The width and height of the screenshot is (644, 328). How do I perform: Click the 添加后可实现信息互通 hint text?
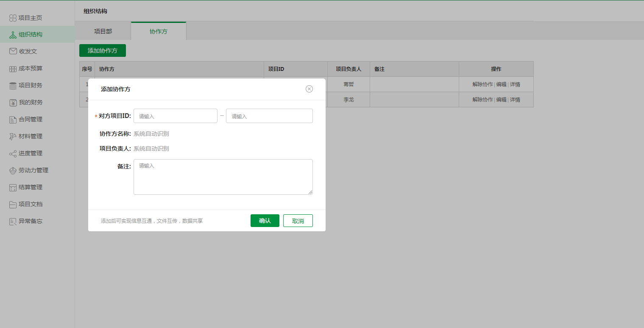[x=152, y=221]
